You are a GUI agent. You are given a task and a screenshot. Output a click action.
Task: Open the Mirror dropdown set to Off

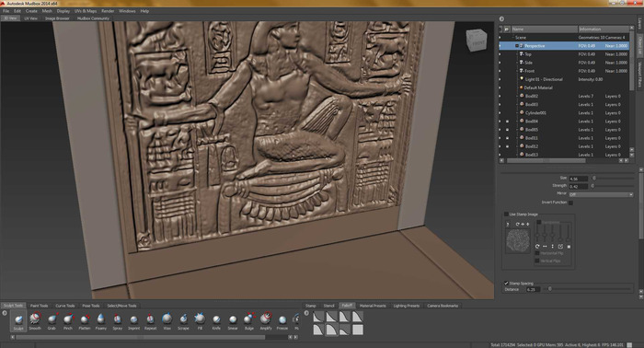(x=602, y=194)
